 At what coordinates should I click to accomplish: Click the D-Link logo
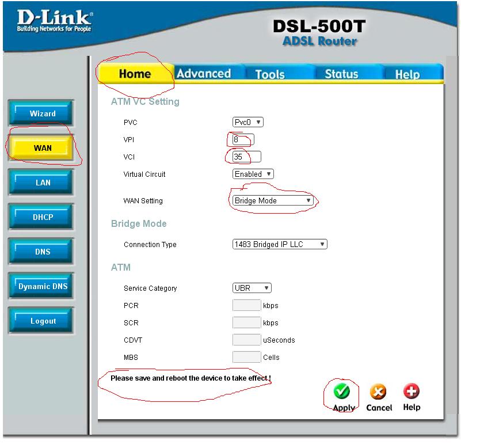55,21
